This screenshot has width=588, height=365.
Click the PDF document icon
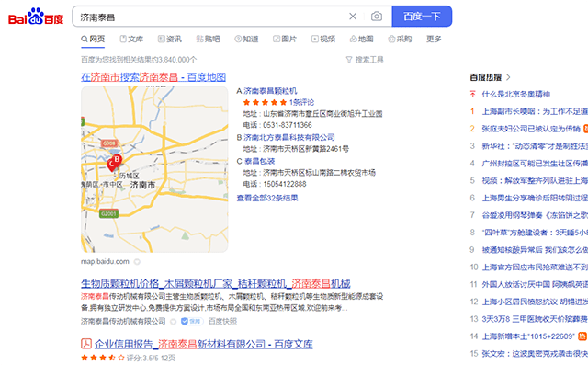point(86,344)
